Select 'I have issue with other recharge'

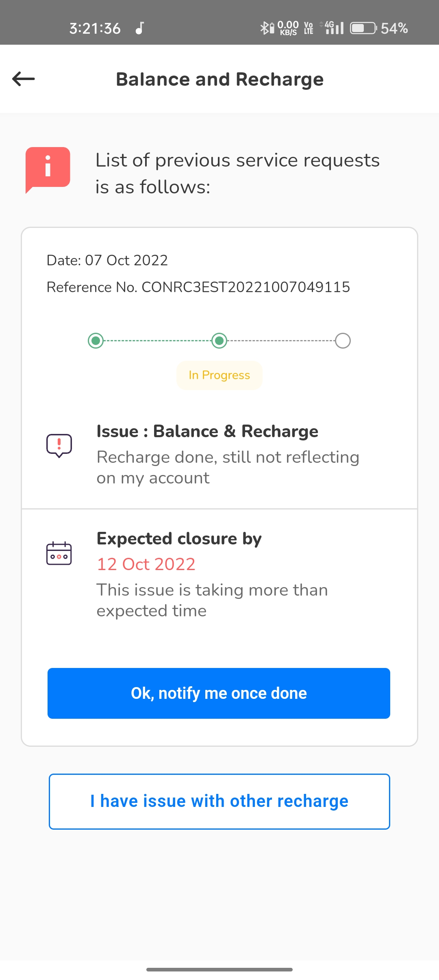pyautogui.click(x=219, y=801)
